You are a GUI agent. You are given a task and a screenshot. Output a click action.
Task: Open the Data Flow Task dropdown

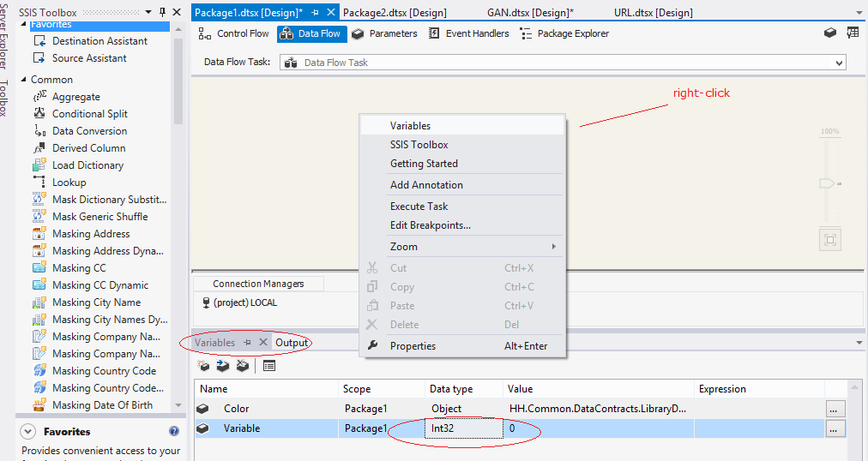point(840,63)
